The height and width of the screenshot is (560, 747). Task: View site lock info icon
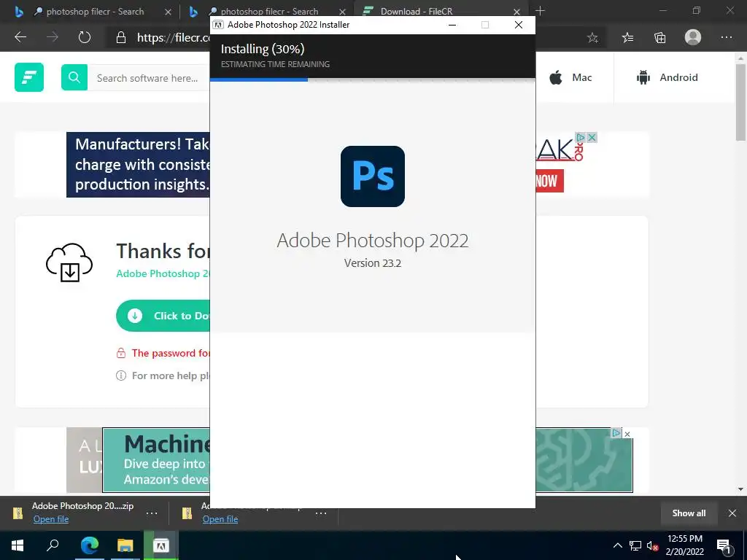[121, 38]
